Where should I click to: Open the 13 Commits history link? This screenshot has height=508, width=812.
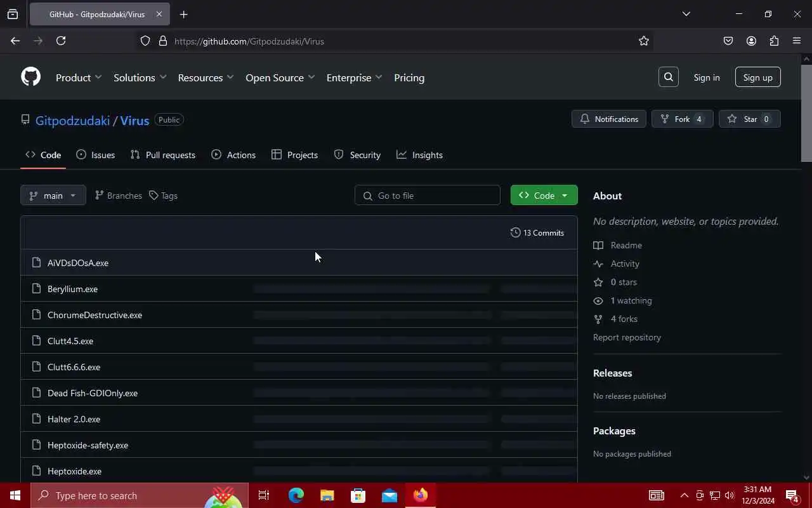coord(537,233)
